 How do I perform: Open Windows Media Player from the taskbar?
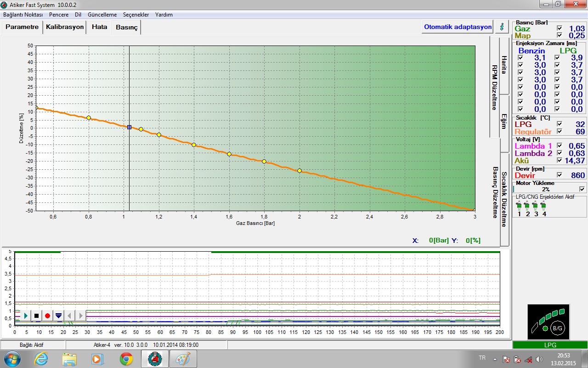point(98,359)
